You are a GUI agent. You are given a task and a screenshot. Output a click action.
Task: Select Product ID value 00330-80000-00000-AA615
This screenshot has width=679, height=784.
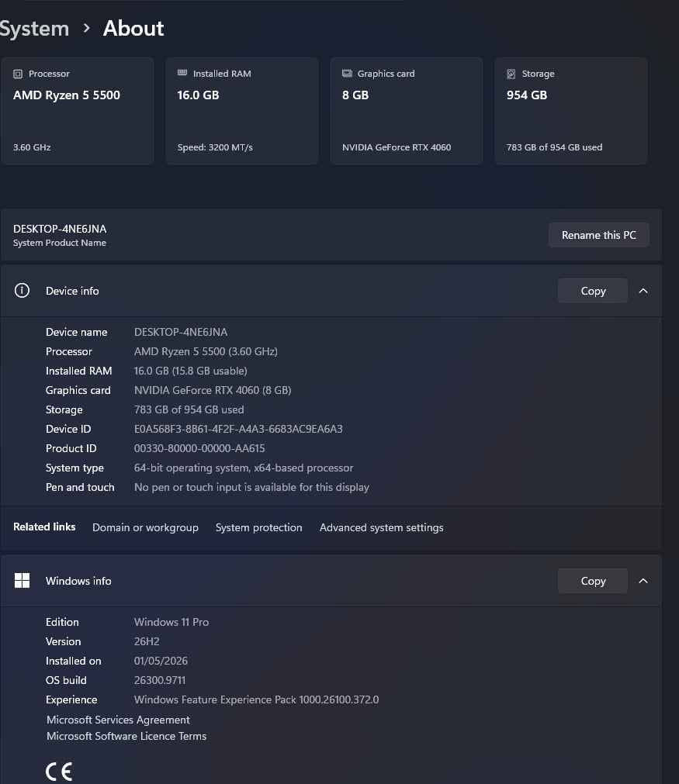199,448
